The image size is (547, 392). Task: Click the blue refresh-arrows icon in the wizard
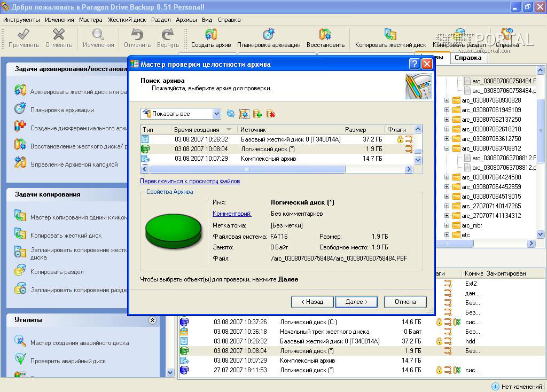tap(231, 114)
